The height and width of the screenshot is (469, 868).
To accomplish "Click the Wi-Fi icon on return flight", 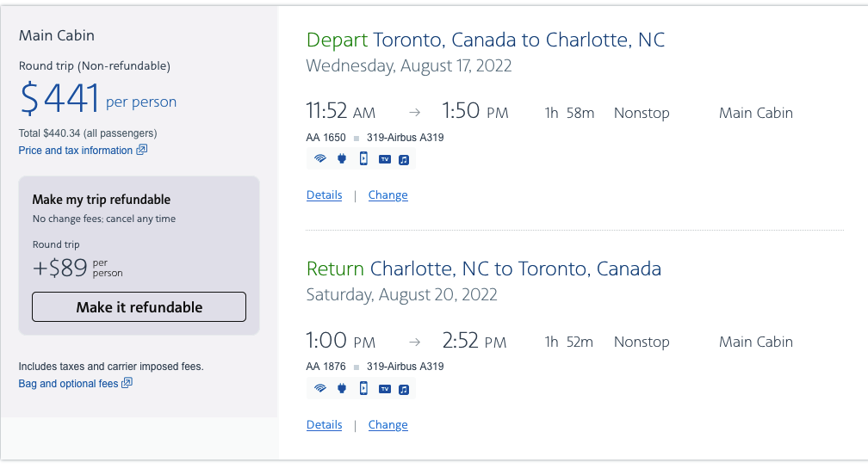I will [x=320, y=388].
